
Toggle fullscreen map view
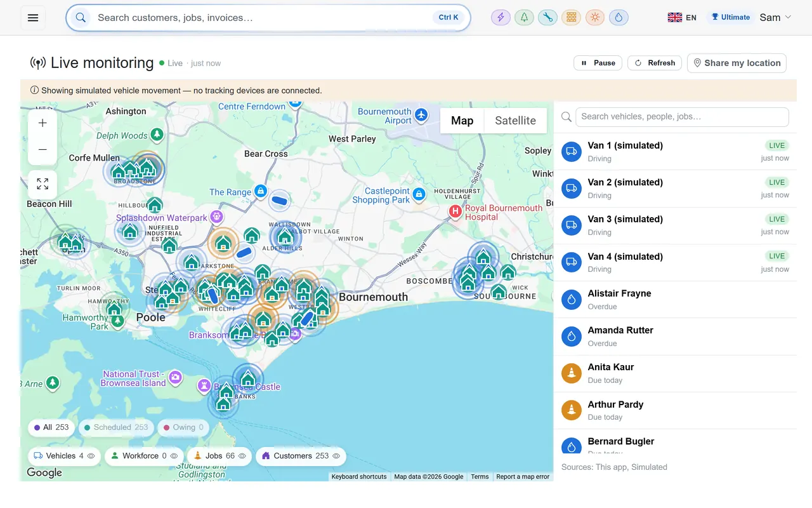pos(43,184)
